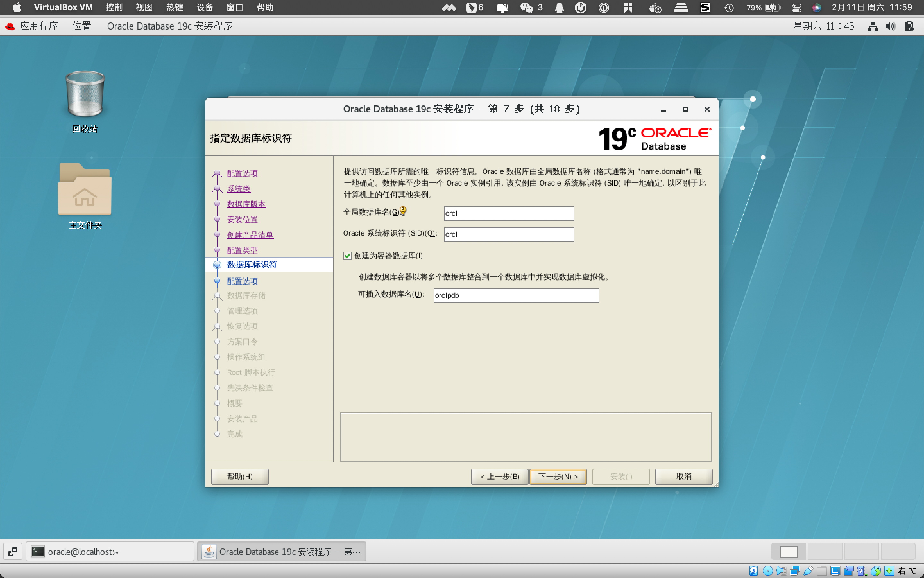Image resolution: width=924 pixels, height=578 pixels.
Task: Open the VirtualBox 窗口 menu
Action: (x=235, y=7)
